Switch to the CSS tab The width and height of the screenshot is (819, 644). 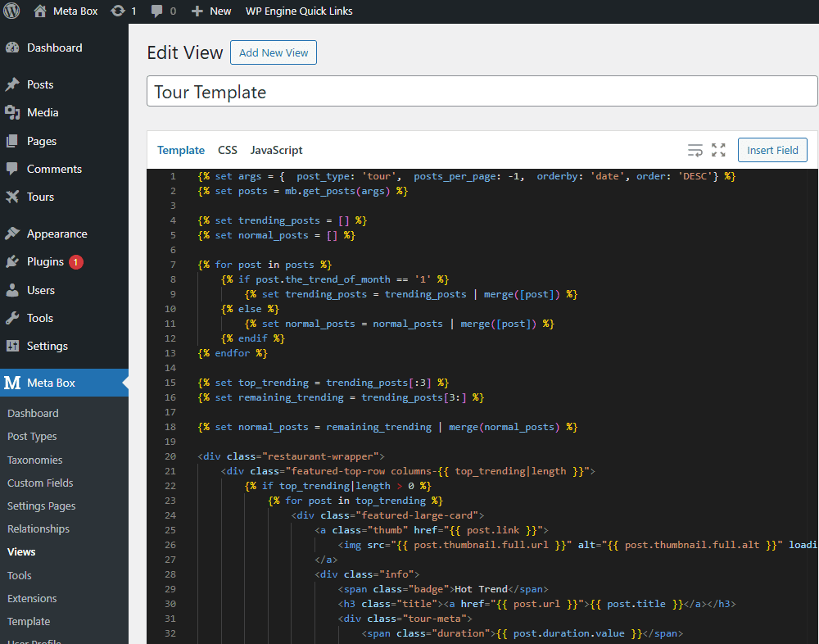click(227, 150)
